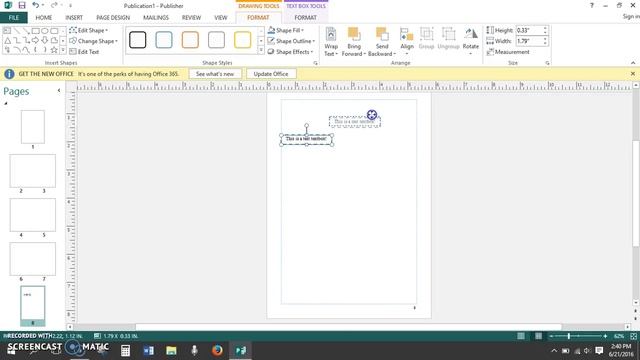
Task: Click the Send Backward icon
Action: click(382, 34)
